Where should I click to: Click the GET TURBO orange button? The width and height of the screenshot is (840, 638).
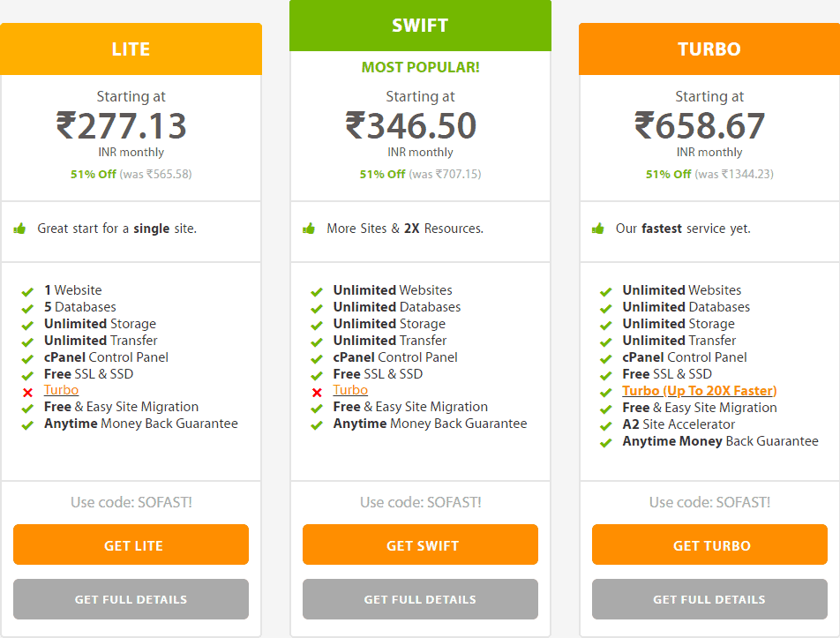click(709, 544)
